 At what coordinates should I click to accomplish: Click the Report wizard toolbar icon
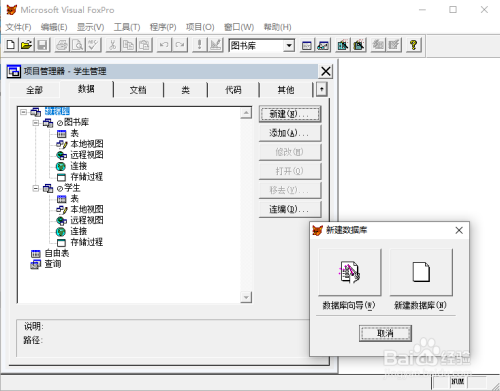[x=359, y=45]
